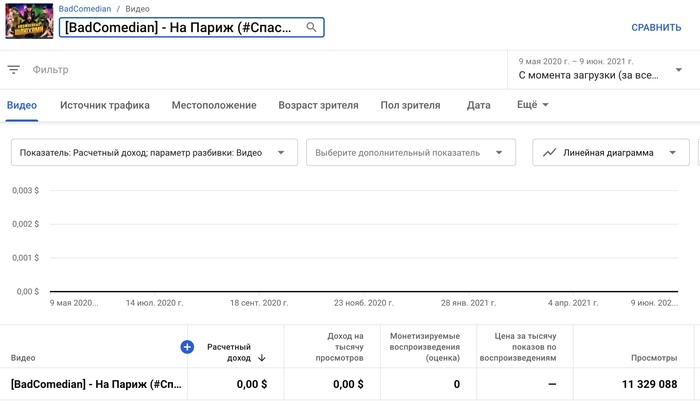Select the Пол зрителя tab

[410, 105]
